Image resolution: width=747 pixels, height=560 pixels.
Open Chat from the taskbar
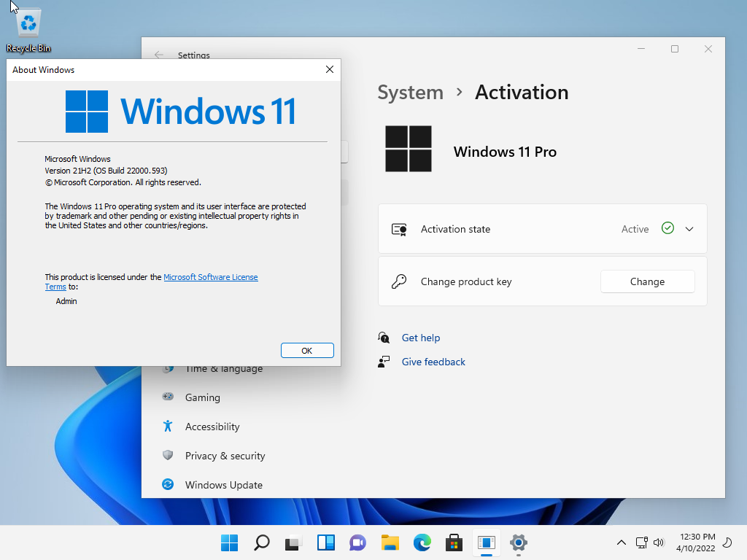click(x=357, y=542)
